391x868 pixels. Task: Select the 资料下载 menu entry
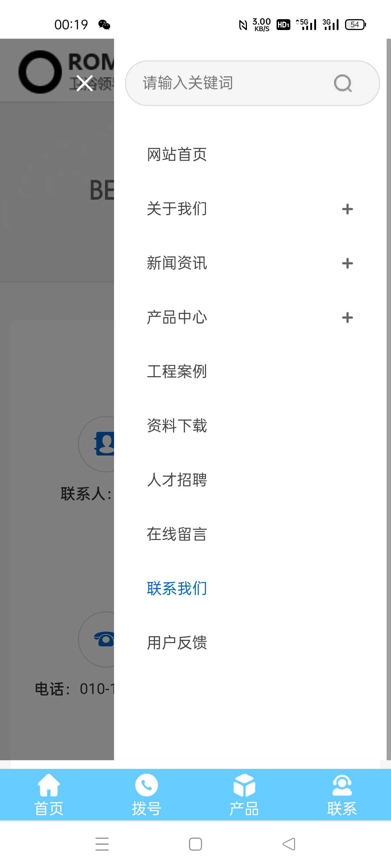tap(177, 426)
